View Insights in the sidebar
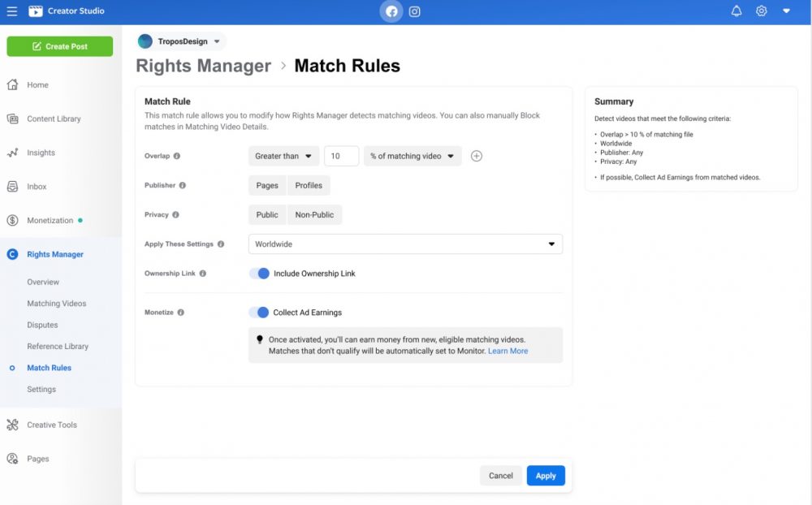The width and height of the screenshot is (812, 505). click(x=41, y=153)
